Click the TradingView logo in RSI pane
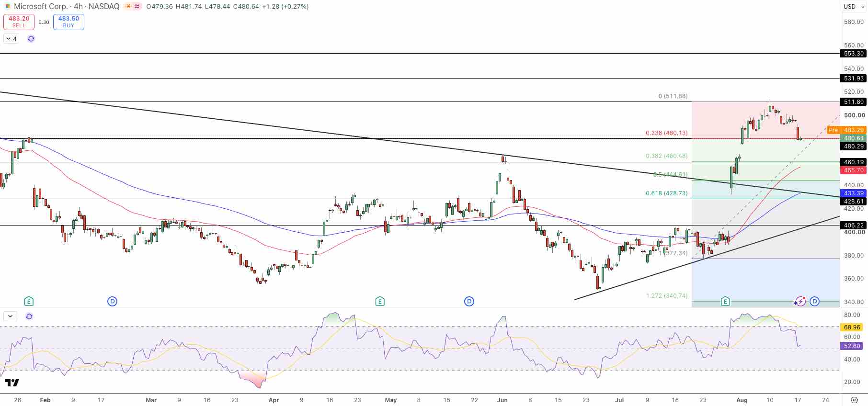868x406 pixels. click(x=12, y=383)
